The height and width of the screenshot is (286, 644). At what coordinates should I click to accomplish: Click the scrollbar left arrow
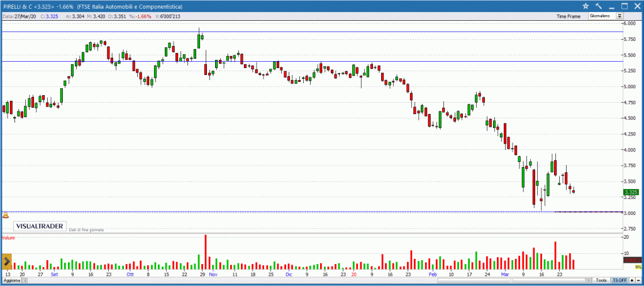[x=25, y=280]
